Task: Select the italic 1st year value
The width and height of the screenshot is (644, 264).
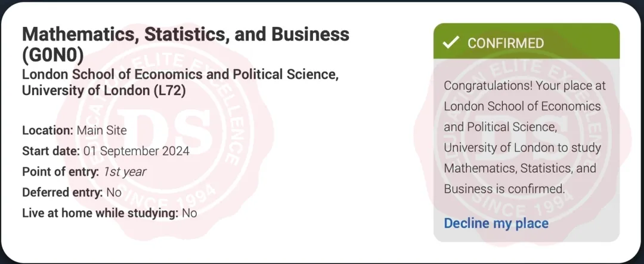Action: pos(124,172)
